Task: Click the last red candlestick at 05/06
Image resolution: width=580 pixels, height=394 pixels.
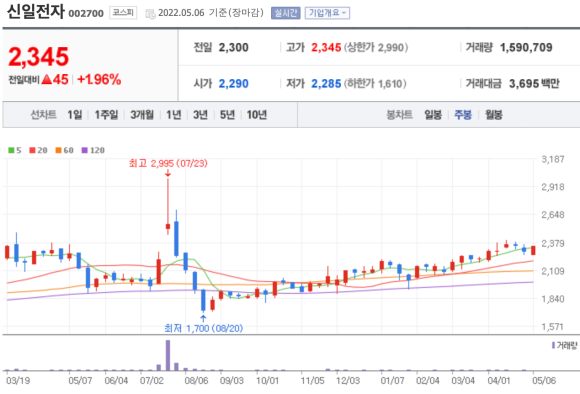Action: coord(533,250)
